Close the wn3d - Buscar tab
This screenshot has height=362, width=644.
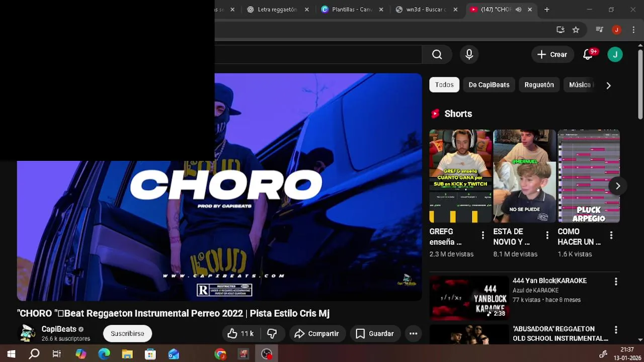(x=455, y=10)
